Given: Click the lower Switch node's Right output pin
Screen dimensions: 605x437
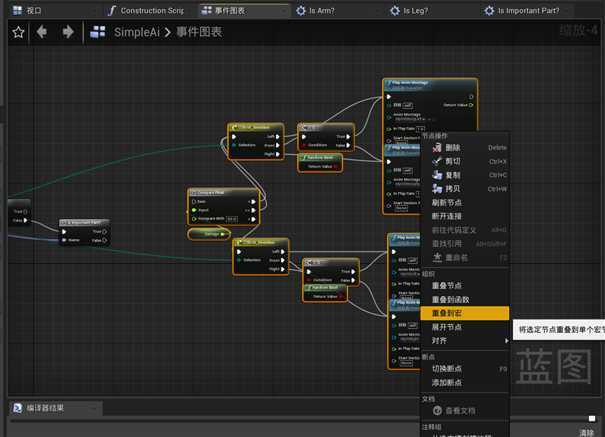Looking at the screenshot, I should click(282, 269).
